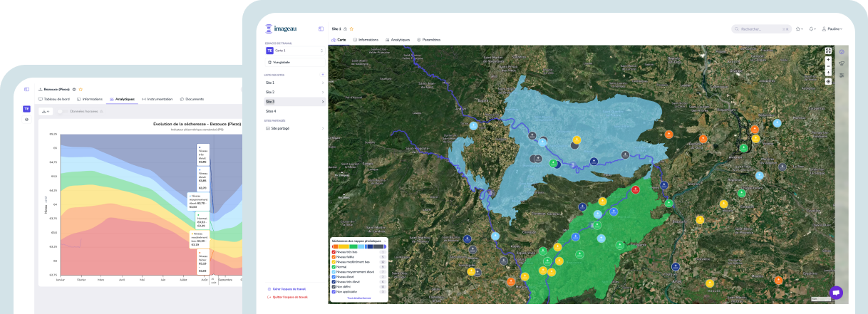Uncheck Niveau très élevé in legend
The width and height of the screenshot is (868, 314).
[x=334, y=282]
